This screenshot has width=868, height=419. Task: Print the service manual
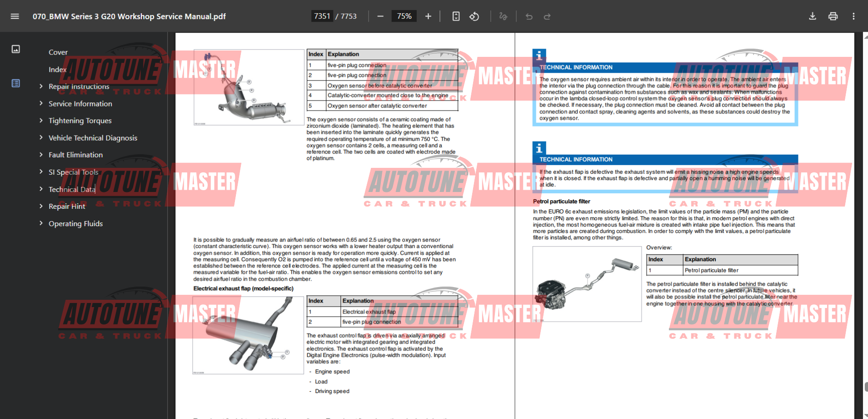[833, 16]
